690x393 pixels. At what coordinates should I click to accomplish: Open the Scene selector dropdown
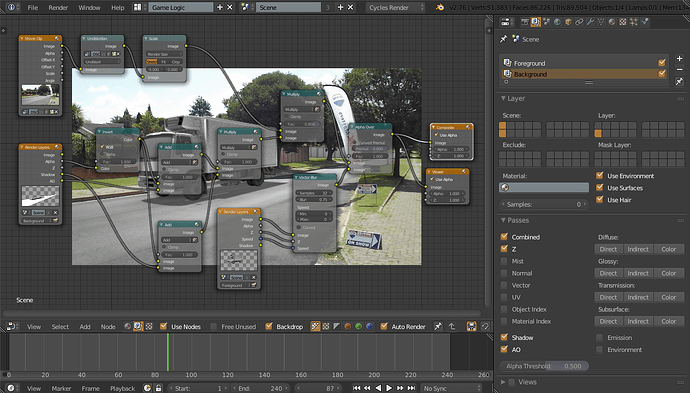pyautogui.click(x=246, y=7)
